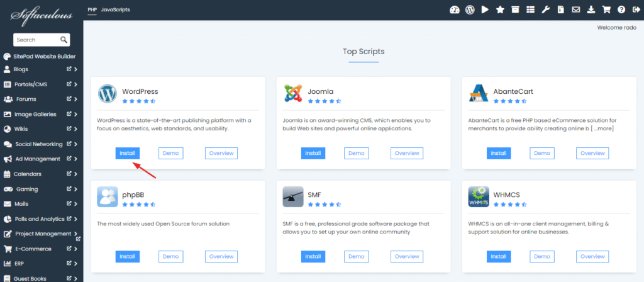Switch to the JavaScripts tab

(116, 10)
